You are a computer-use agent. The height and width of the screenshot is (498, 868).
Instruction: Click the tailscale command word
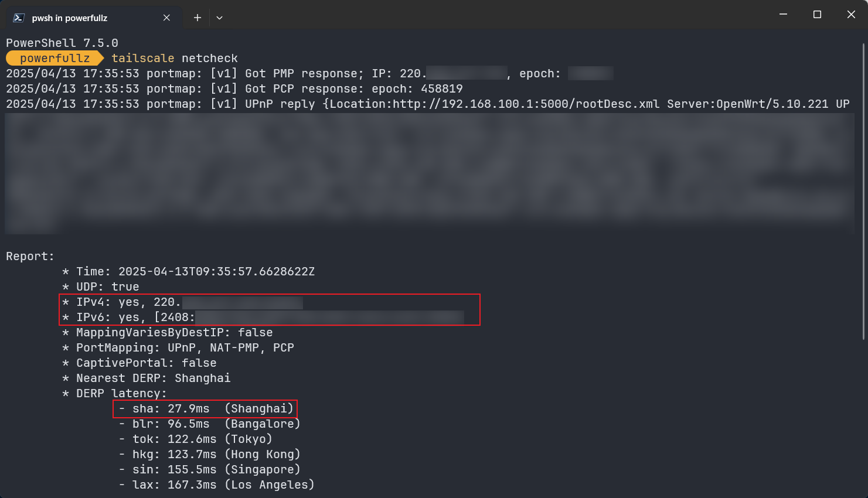coord(142,58)
